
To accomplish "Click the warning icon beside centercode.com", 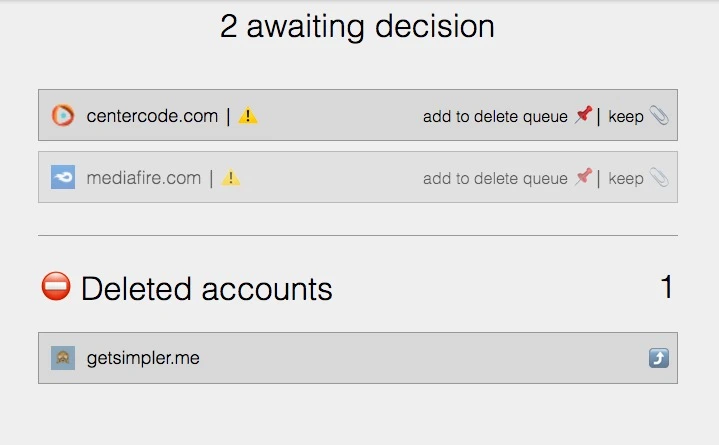I will 248,116.
